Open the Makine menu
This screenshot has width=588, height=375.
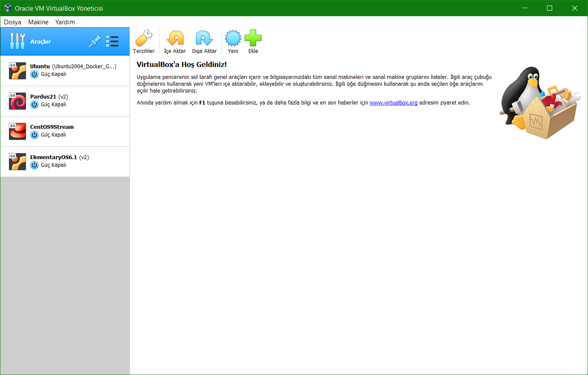(x=38, y=22)
